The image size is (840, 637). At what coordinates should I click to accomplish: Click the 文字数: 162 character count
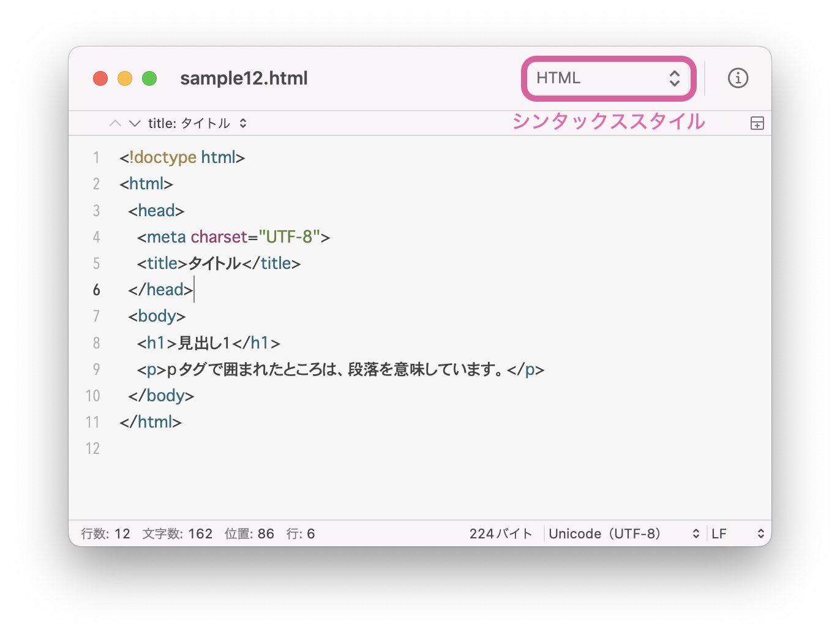178,533
